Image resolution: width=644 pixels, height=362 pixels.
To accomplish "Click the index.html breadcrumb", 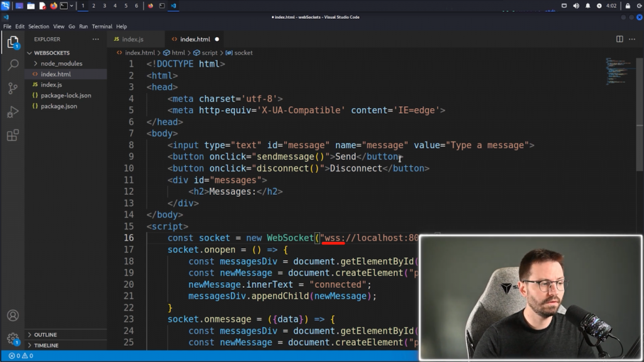I will pos(140,53).
